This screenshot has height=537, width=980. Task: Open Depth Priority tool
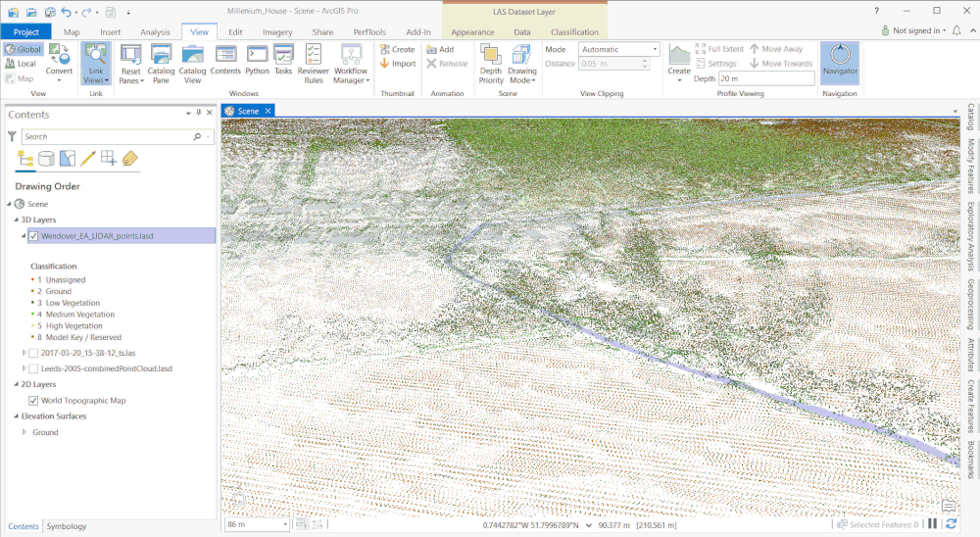point(491,64)
